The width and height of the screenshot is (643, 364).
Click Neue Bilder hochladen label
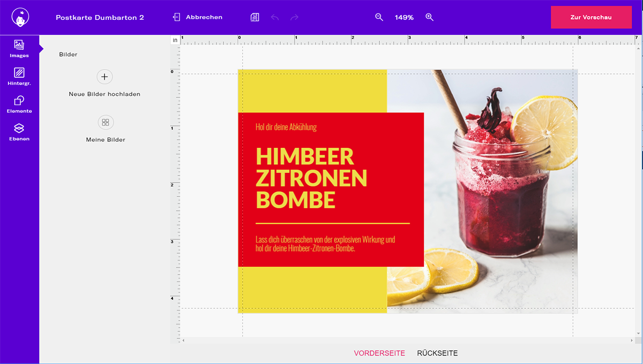(104, 94)
